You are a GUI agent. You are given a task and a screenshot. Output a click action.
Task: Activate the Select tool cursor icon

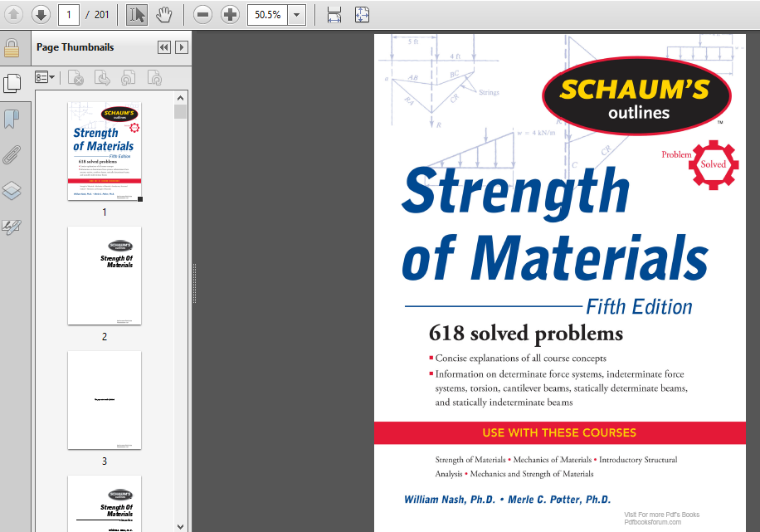(137, 15)
